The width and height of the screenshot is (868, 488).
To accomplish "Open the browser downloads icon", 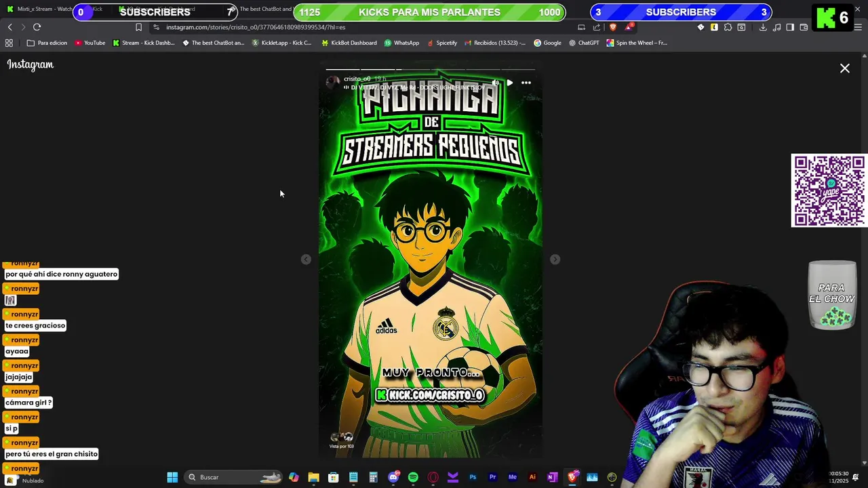I will (763, 27).
